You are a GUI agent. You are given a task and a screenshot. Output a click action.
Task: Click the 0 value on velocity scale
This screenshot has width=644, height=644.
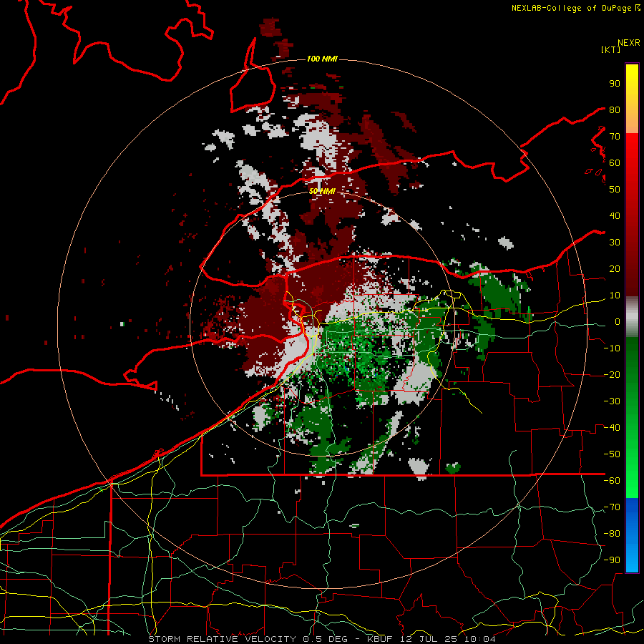point(617,321)
